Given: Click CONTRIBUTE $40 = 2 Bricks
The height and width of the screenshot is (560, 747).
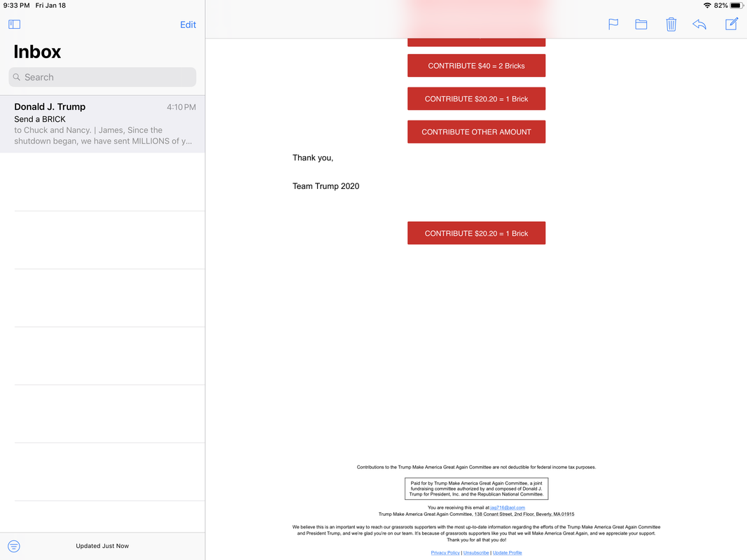Looking at the screenshot, I should 476,66.
